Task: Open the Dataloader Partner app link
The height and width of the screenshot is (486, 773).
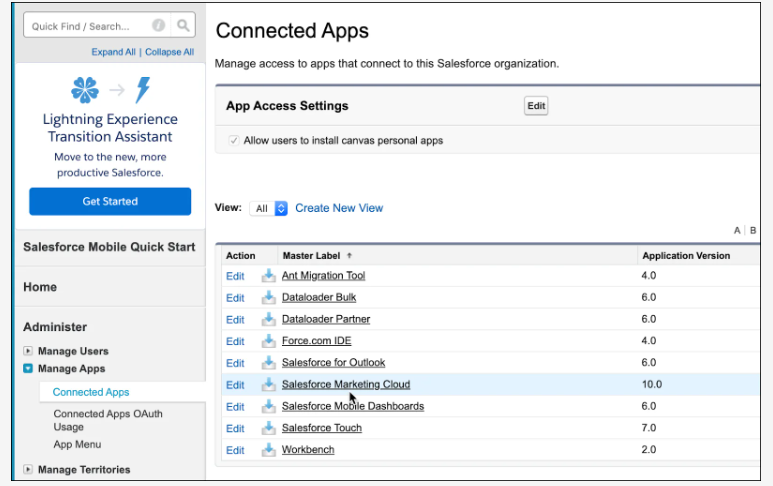Action: pos(326,319)
